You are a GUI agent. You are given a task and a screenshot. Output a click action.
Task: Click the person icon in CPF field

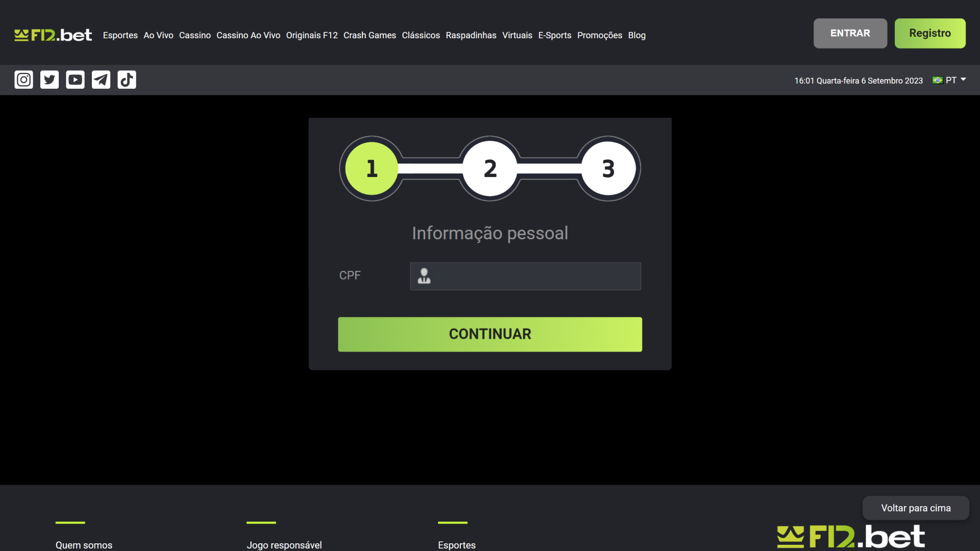click(x=424, y=276)
